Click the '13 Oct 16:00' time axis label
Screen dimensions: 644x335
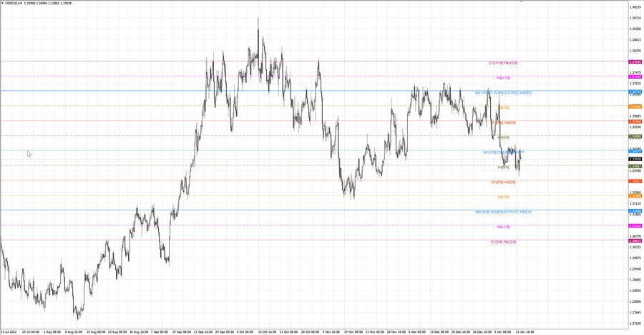click(267, 331)
